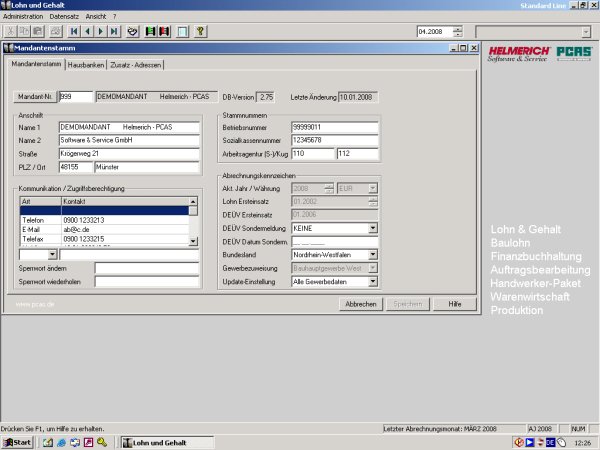Click the round red-yellow tray icon
The width and height of the screenshot is (600, 450).
pos(519,442)
